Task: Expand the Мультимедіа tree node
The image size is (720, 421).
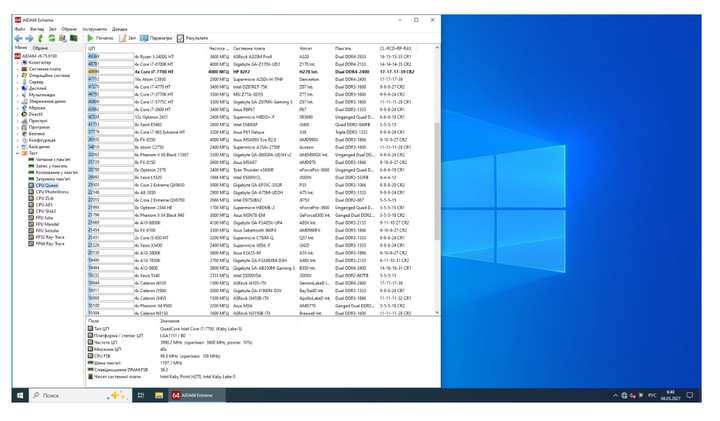Action: click(x=17, y=95)
